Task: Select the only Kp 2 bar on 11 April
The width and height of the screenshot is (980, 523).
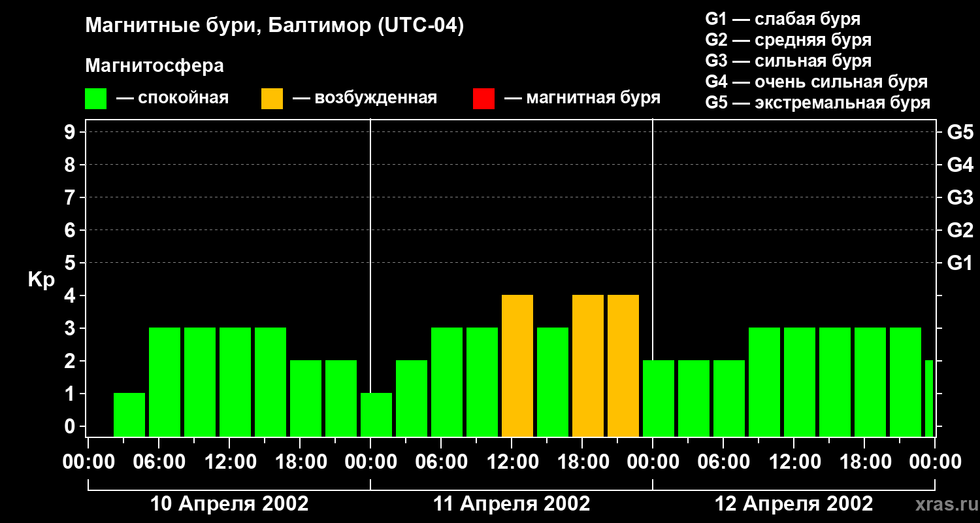Action: (412, 399)
